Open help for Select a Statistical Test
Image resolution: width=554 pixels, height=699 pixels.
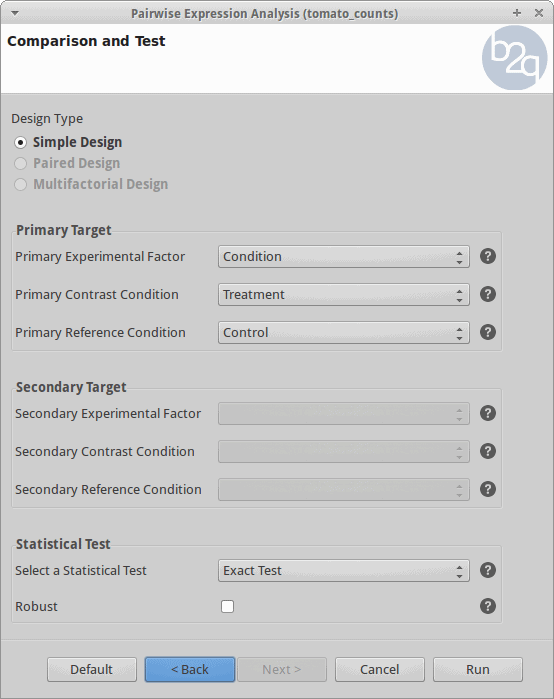(x=488, y=570)
